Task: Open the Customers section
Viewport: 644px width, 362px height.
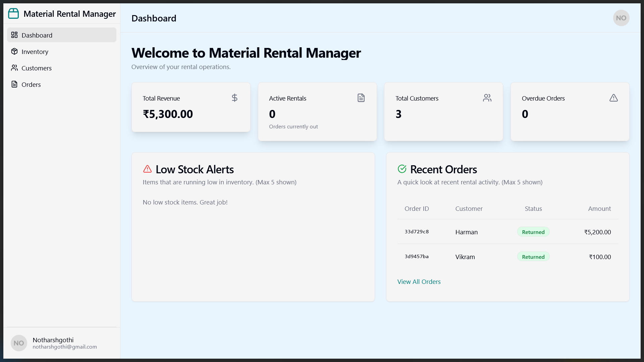Action: coord(62,68)
